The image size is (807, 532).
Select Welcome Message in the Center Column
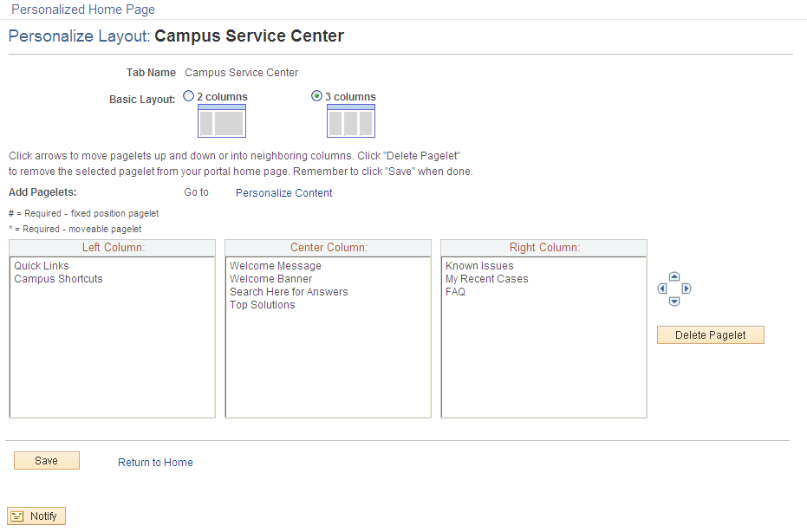point(275,265)
